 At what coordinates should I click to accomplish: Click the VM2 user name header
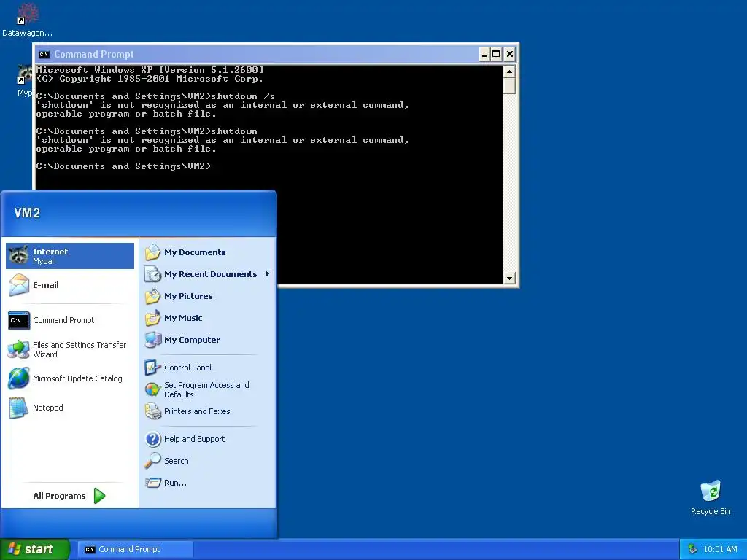27,213
